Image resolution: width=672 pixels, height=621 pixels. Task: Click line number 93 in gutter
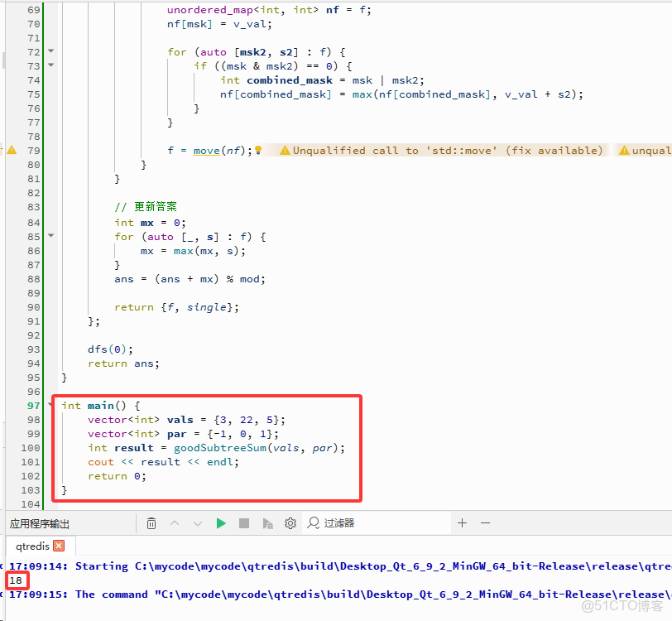[x=33, y=349]
